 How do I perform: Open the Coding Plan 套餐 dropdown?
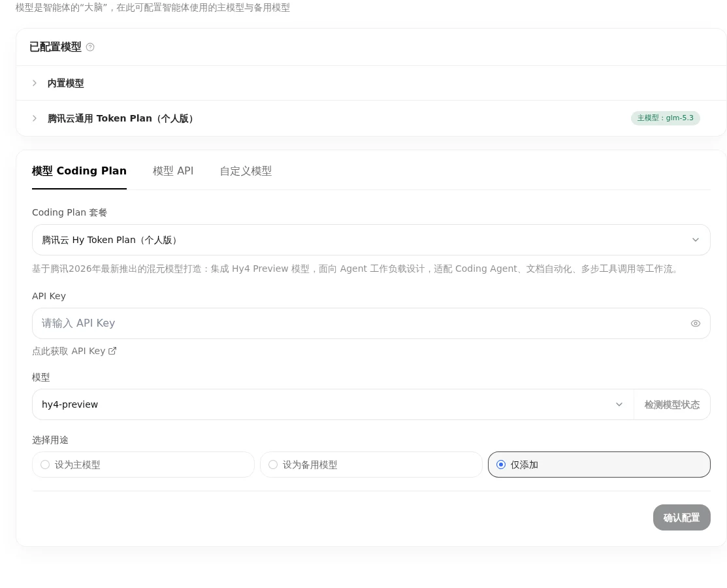(371, 240)
